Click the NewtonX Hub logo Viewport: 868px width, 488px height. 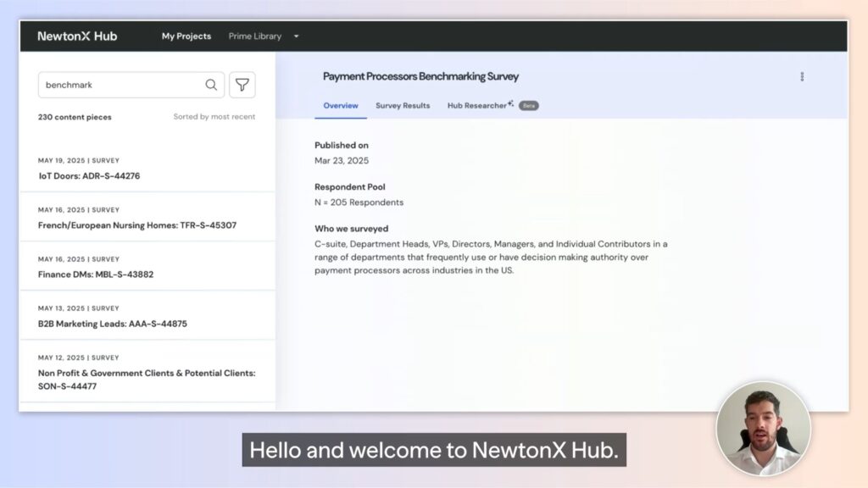(x=77, y=36)
